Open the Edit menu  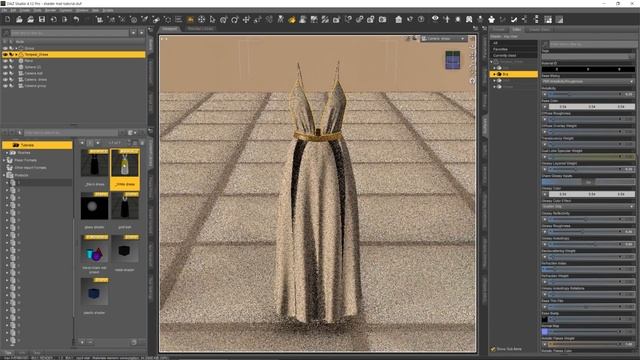(13, 10)
